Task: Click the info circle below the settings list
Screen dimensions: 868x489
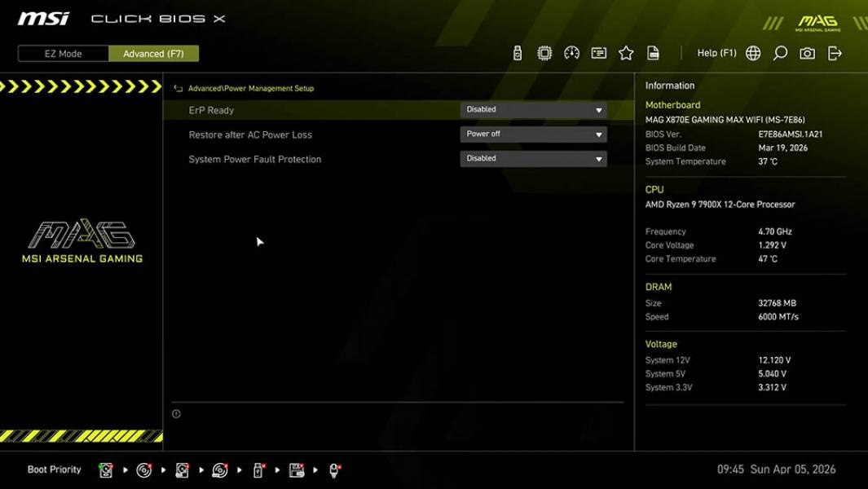Action: (x=174, y=413)
